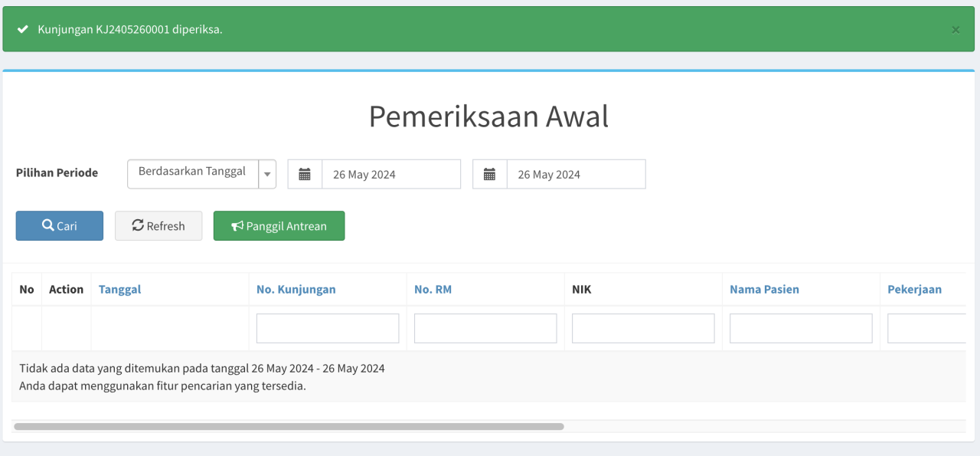Screen dimensions: 980x456
Task: Click the horizontal scrollbar under the table
Action: point(289,426)
